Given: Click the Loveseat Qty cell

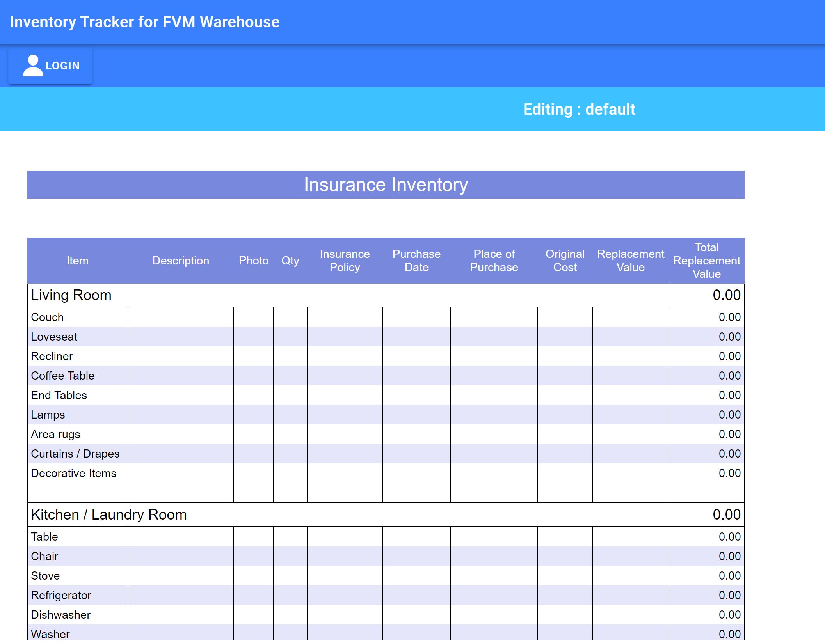Looking at the screenshot, I should [290, 337].
